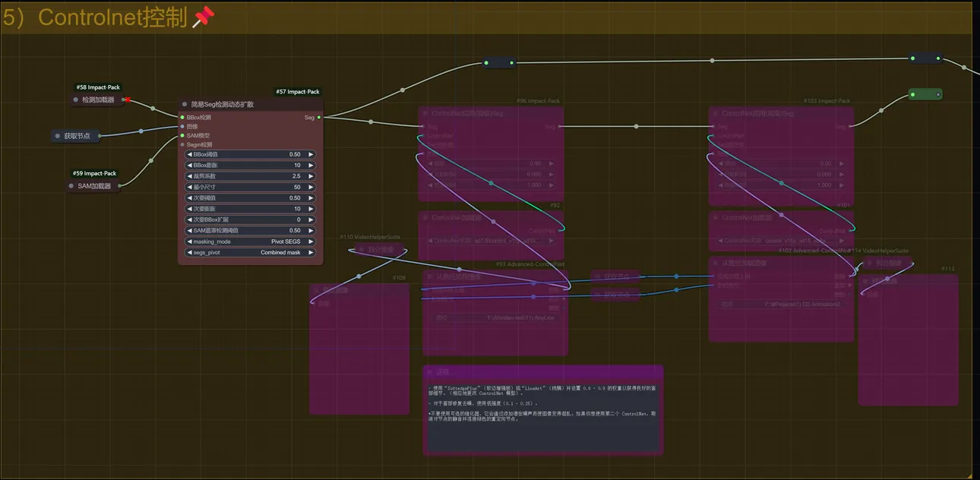The width and height of the screenshot is (980, 480).
Task: Increase the 0.90 强度 in node #96 with right arrow
Action: click(x=552, y=163)
